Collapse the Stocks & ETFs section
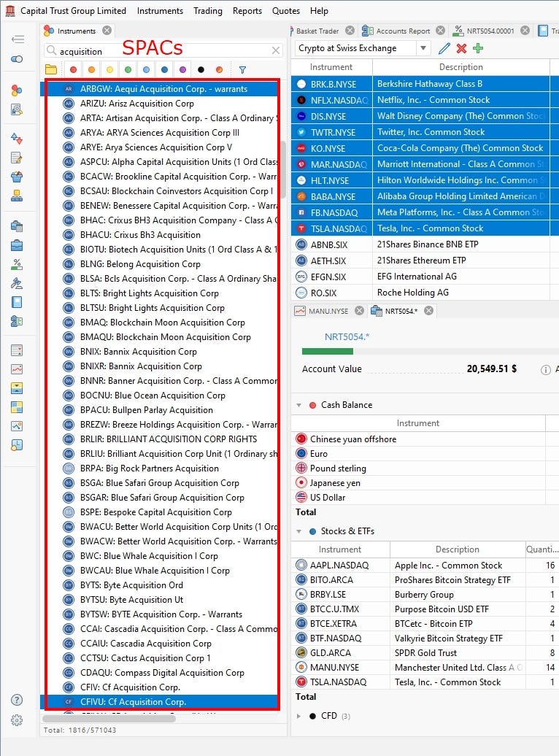 point(299,531)
